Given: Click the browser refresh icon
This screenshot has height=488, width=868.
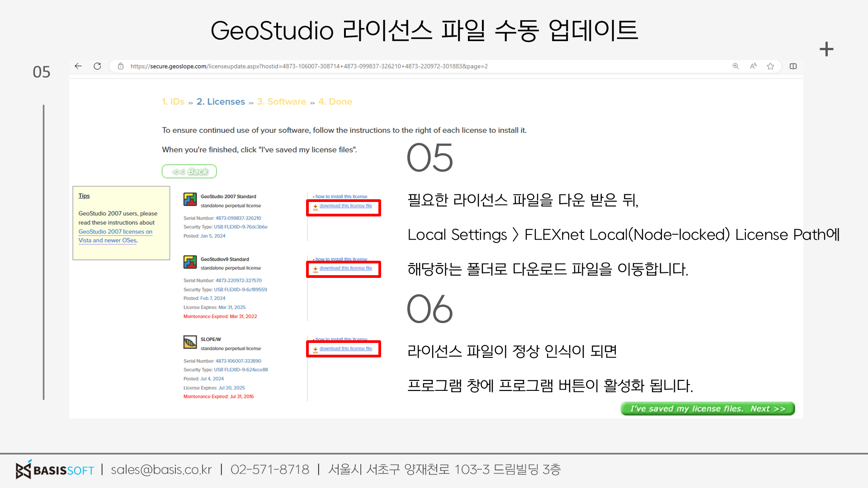Looking at the screenshot, I should (97, 66).
